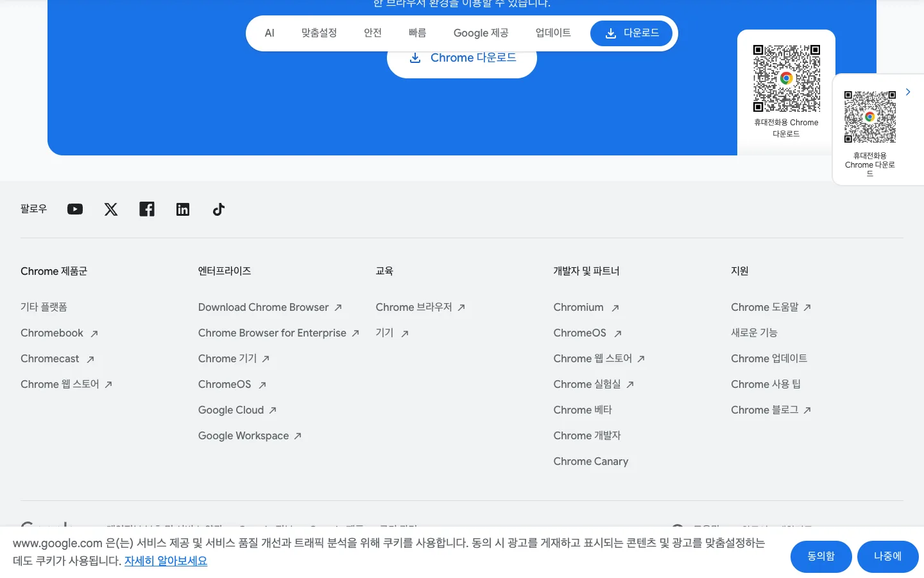
Task: Open the Chrome Canary link
Action: coord(591,461)
